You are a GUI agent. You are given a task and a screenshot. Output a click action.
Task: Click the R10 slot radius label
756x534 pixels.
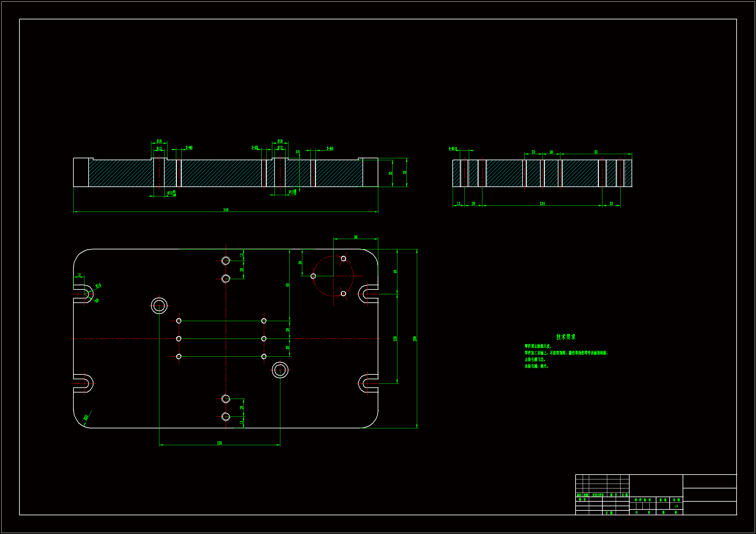click(98, 286)
